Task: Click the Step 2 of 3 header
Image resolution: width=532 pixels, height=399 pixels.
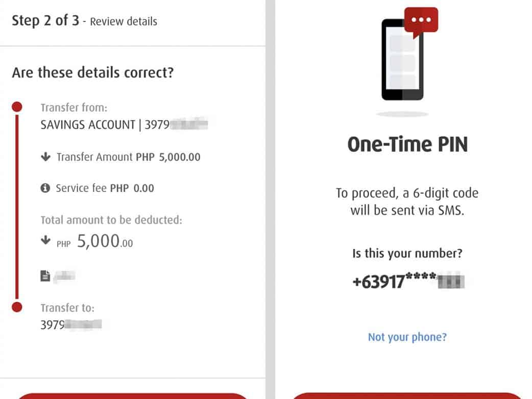Action: (84, 21)
